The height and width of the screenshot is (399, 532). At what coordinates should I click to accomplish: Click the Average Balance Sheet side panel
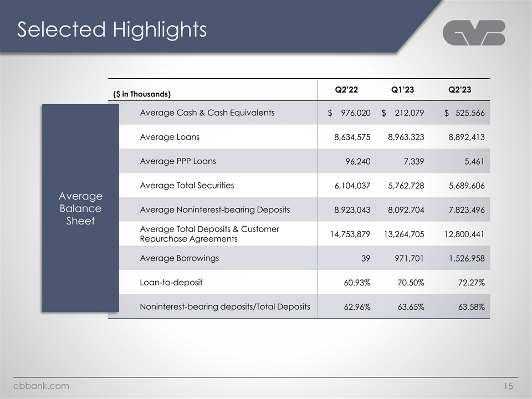(80, 208)
